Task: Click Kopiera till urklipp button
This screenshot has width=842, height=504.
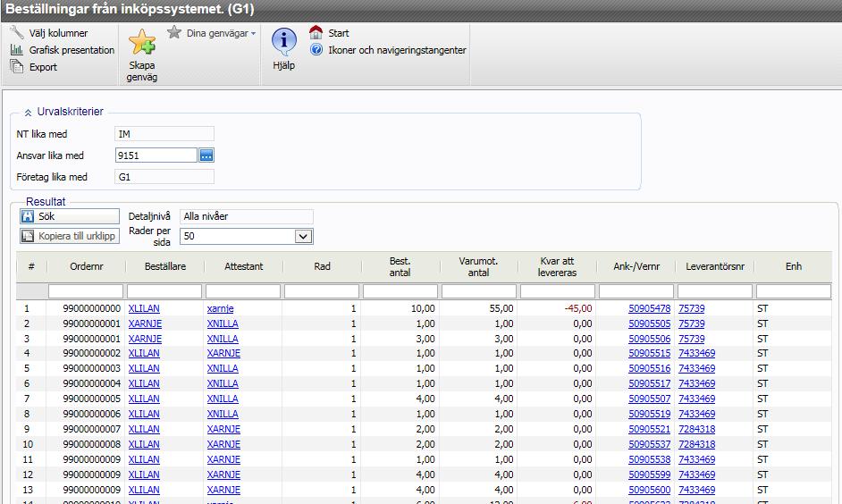Action: click(70, 236)
